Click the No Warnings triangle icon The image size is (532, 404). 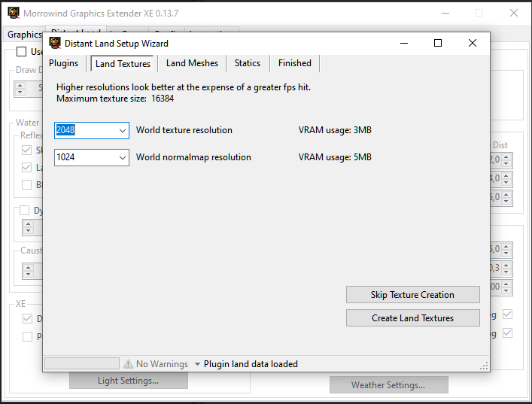[x=128, y=364]
